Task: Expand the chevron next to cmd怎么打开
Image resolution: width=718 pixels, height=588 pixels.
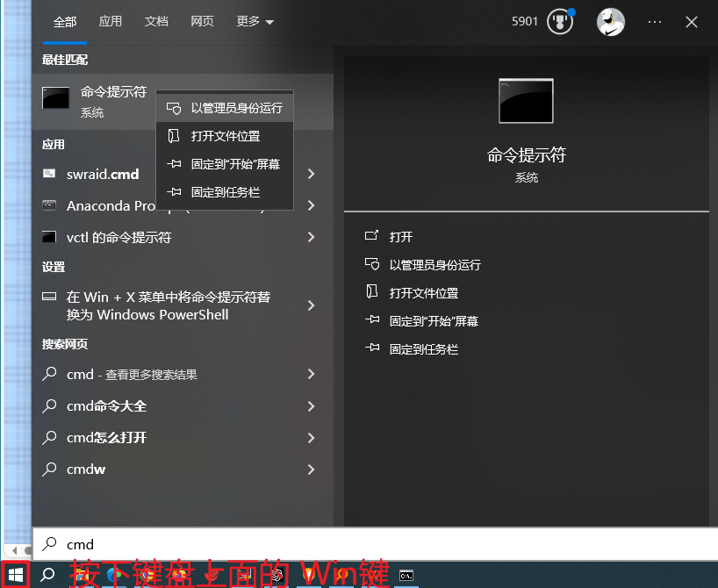Action: tap(312, 438)
